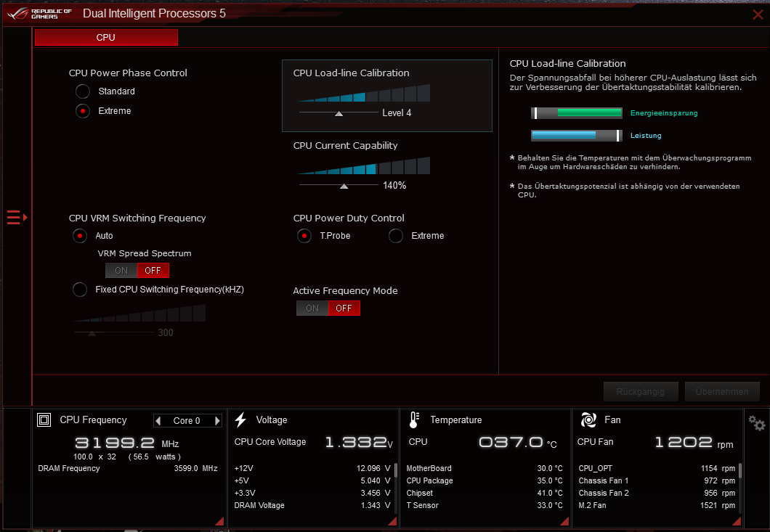Select Extreme CPU Power Phase Control

[83, 111]
